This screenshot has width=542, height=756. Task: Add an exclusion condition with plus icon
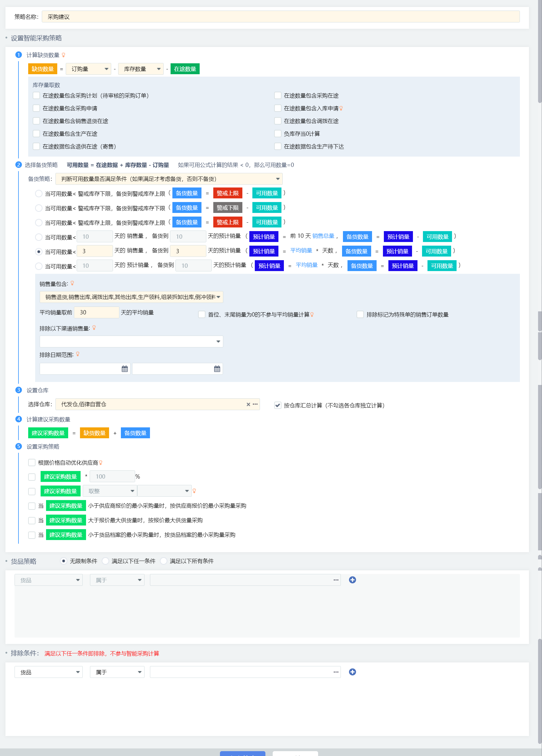[x=352, y=672]
